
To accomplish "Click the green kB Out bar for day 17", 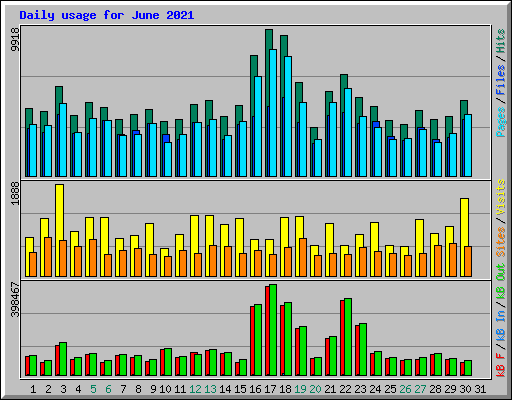I will (273, 330).
